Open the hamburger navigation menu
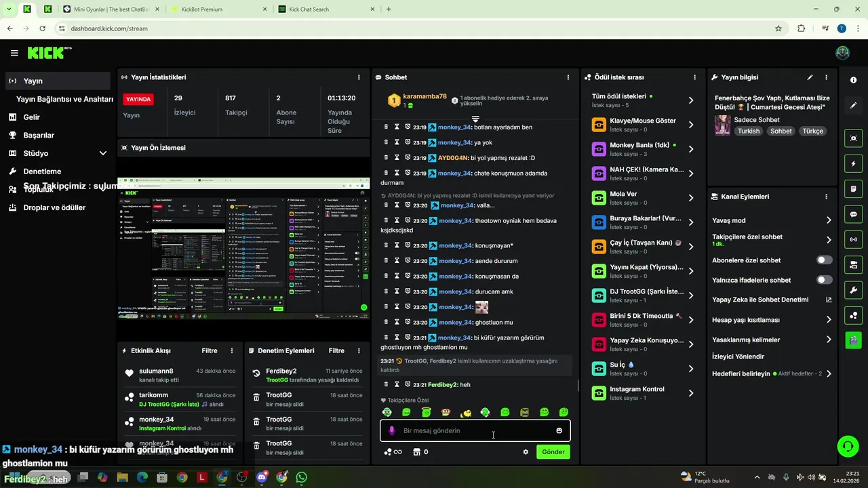This screenshot has height=488, width=868. click(x=14, y=53)
